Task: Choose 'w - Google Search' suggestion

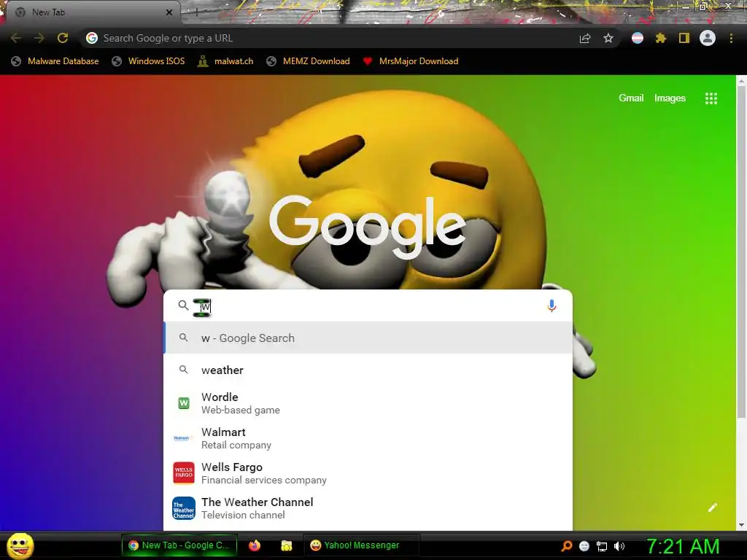Action: (x=368, y=338)
